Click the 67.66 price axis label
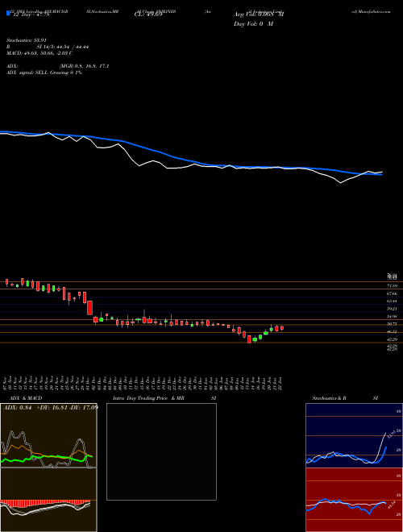This screenshot has width=403, height=532. [x=393, y=293]
